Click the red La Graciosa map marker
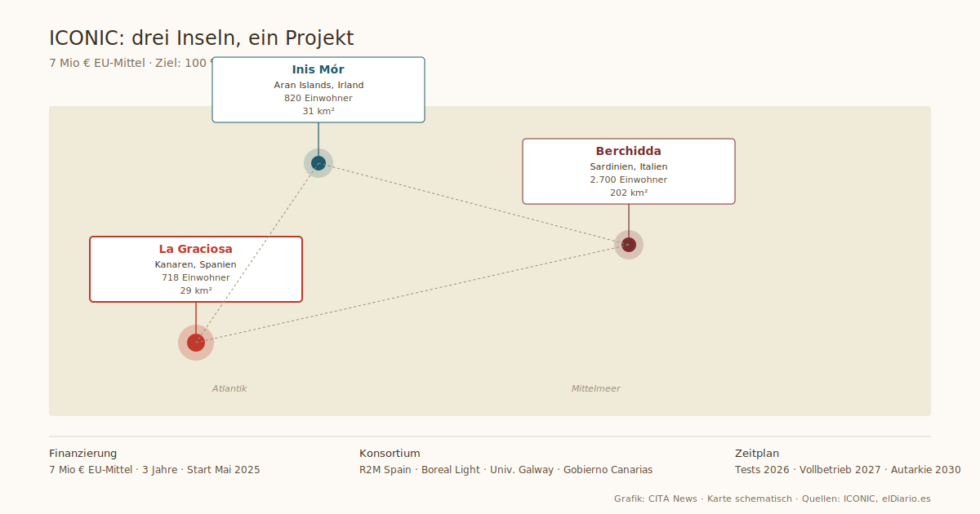The width and height of the screenshot is (980, 514). coord(196,343)
